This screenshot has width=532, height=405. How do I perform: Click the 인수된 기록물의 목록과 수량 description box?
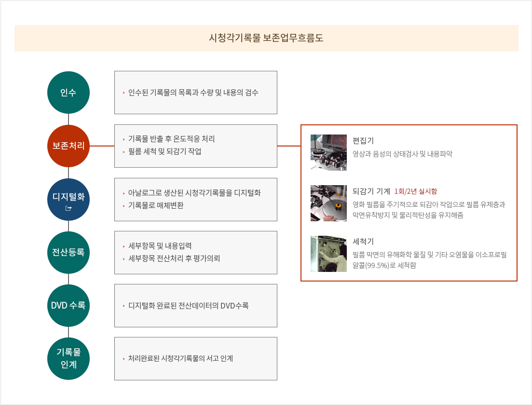pyautogui.click(x=195, y=93)
